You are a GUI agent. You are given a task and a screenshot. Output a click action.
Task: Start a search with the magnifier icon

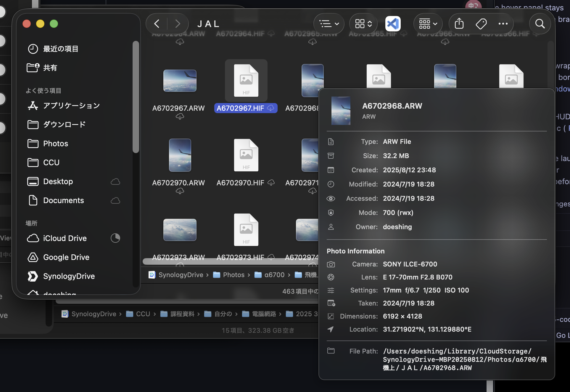(x=540, y=24)
